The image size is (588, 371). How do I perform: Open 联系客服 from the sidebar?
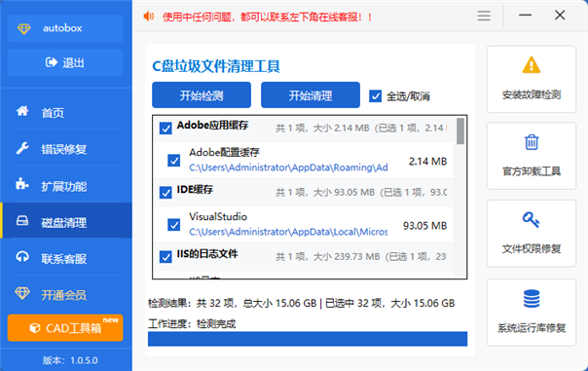[66, 258]
